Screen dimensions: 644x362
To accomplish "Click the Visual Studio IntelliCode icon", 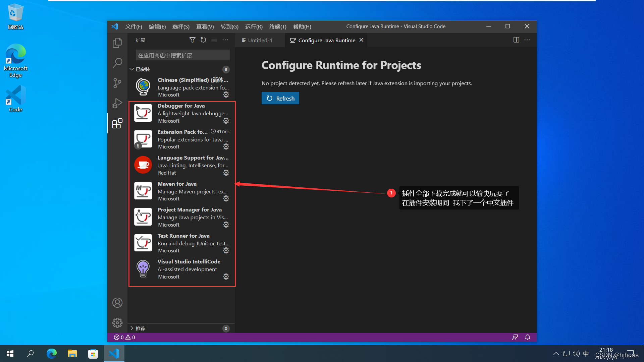I will [143, 268].
